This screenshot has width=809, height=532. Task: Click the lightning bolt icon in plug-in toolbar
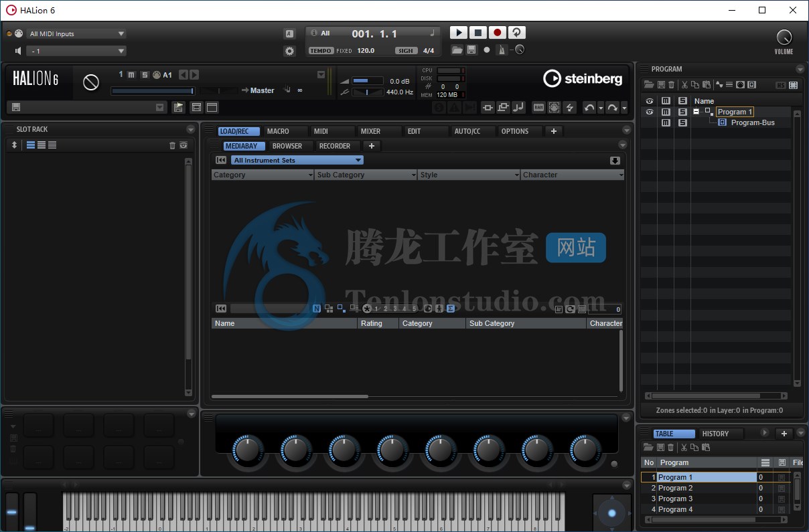[x=570, y=107]
